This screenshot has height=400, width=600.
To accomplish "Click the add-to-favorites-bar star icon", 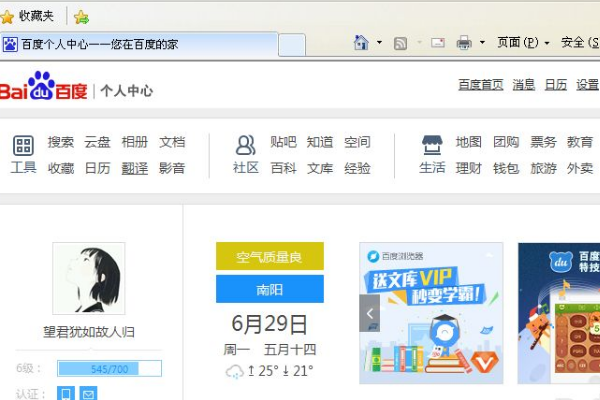I will [82, 17].
